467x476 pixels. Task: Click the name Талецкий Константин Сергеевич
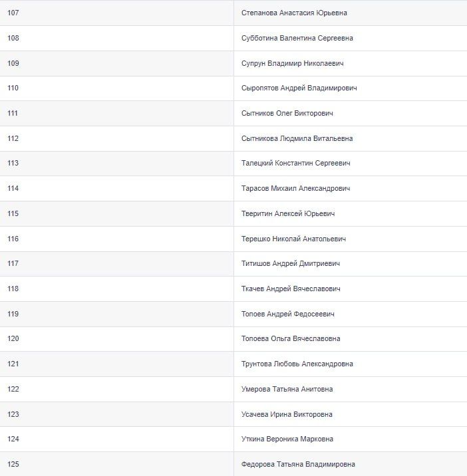(x=295, y=163)
